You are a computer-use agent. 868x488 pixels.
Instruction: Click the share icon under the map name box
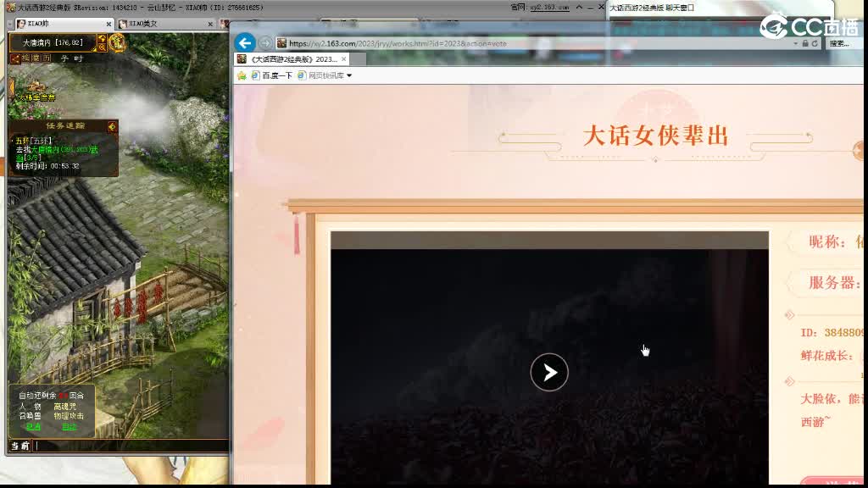(15, 58)
